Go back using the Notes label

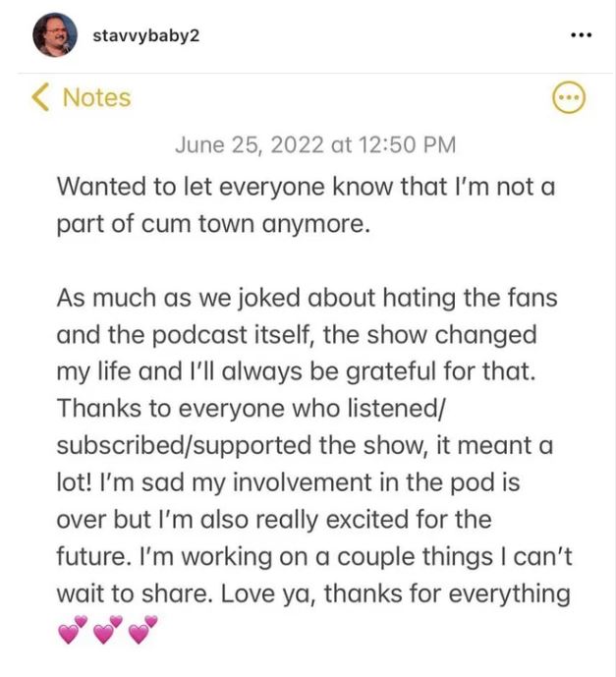tap(96, 97)
